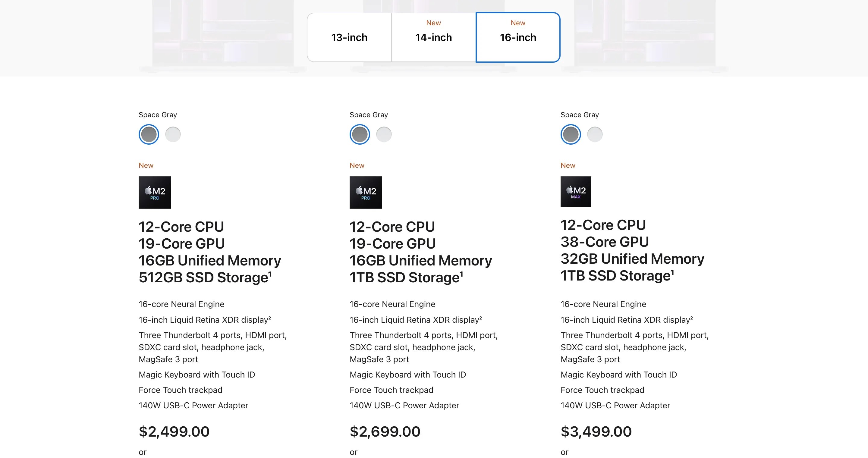
Task: Click the M2 Max chip icon
Action: (x=576, y=191)
